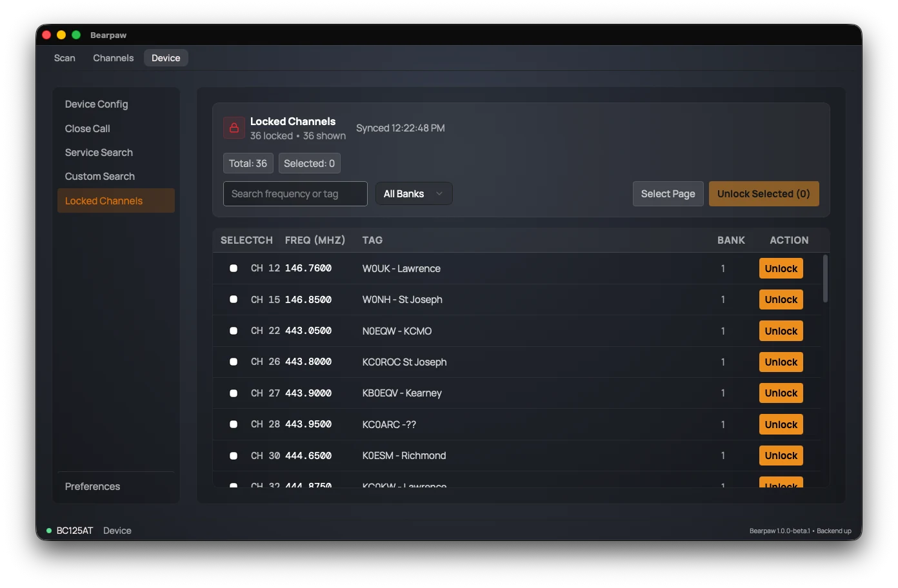Click Bearpaw 1.0.0-beta.1 version text

(x=780, y=531)
